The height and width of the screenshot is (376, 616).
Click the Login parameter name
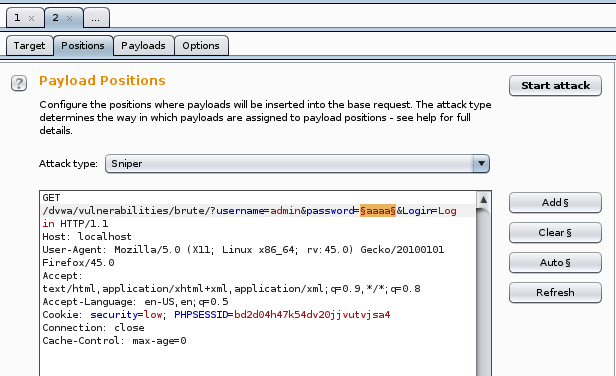point(417,211)
